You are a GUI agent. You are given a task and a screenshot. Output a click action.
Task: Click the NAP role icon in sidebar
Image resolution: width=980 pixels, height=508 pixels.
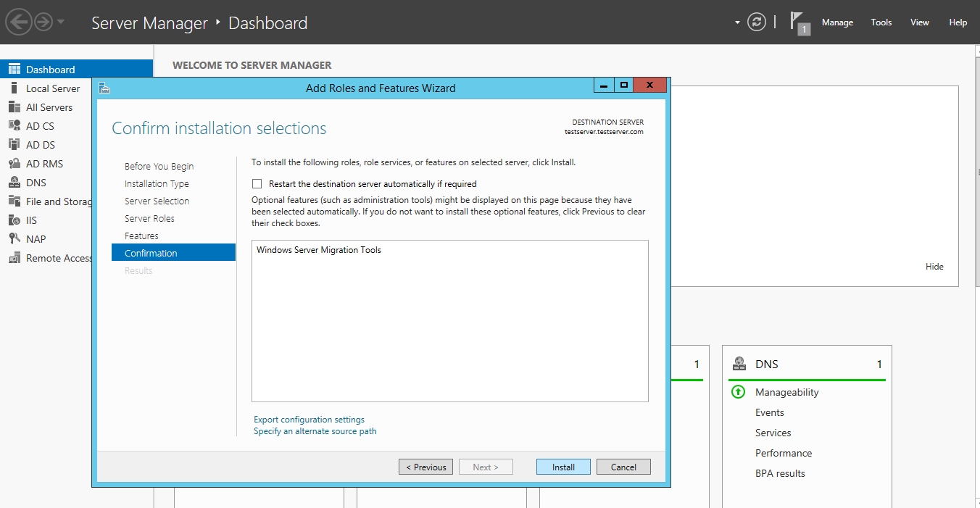(x=14, y=239)
